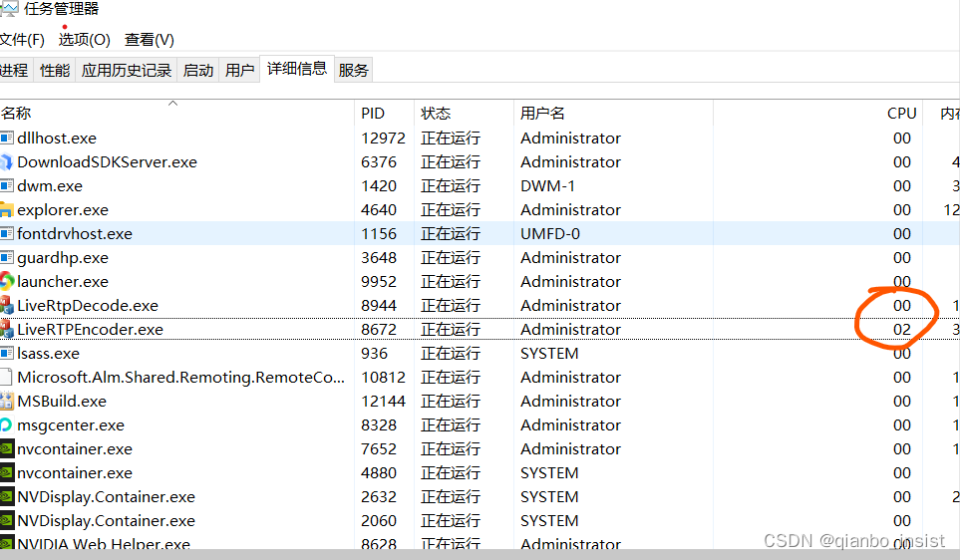The image size is (960, 560).
Task: Click Administrator user for msgcenter.exe
Action: coord(570,424)
